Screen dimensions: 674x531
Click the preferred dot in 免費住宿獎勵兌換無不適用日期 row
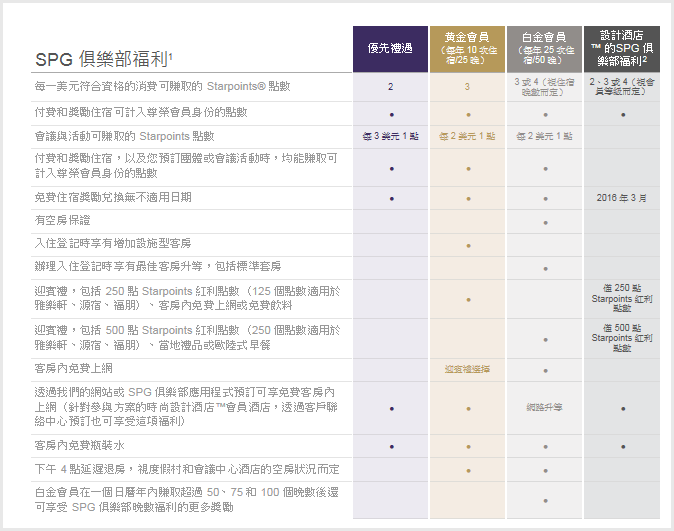pyautogui.click(x=392, y=199)
